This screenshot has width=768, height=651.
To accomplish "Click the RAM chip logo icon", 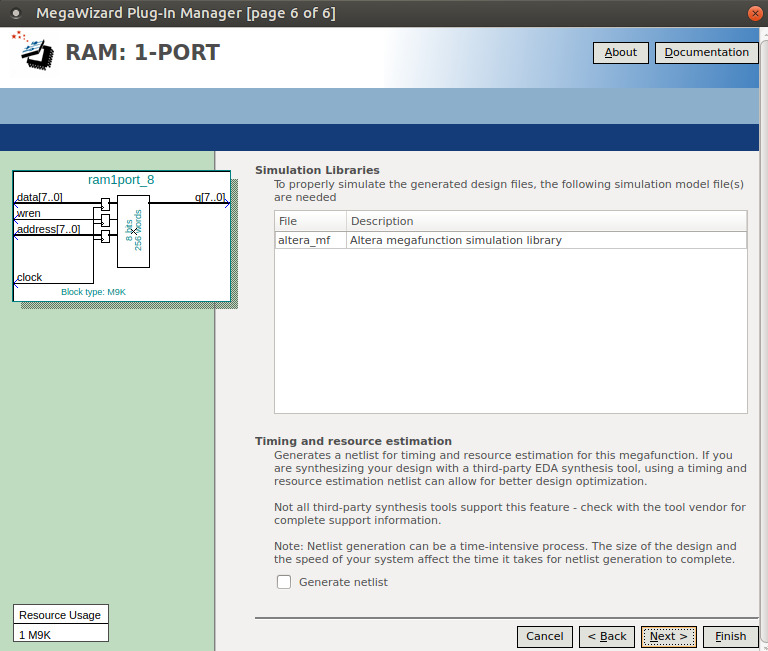I will pos(34,52).
